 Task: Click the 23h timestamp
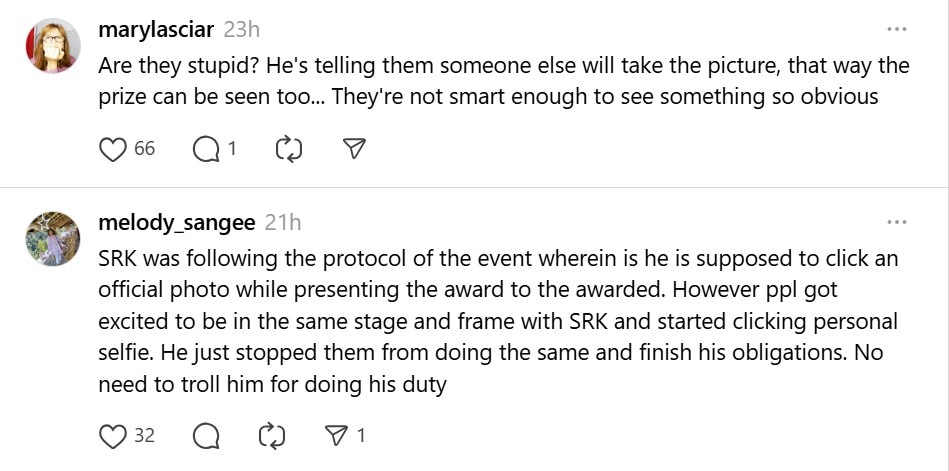[243, 29]
